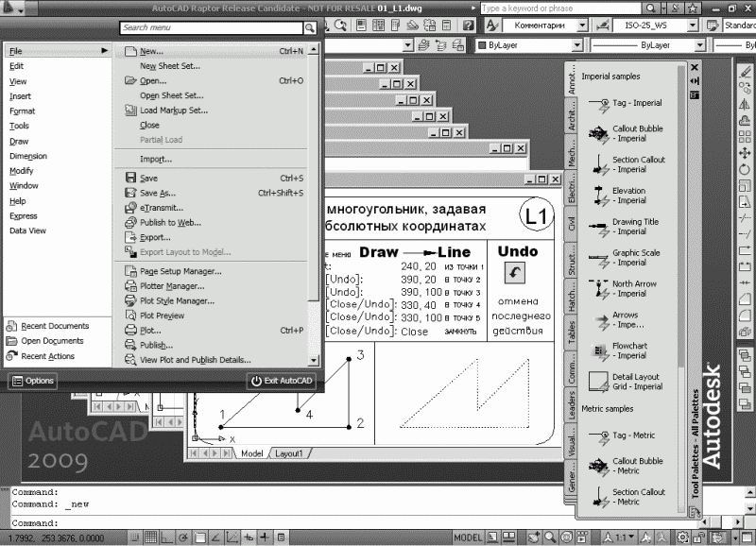Toggle Dynamic UCS in status bar
The image size is (756, 546).
point(232,537)
